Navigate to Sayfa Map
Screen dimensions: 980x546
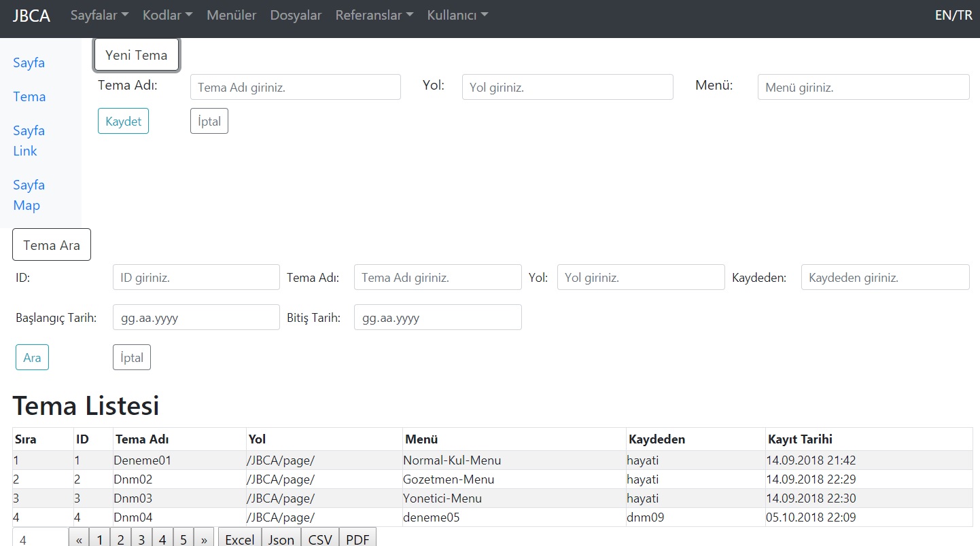(x=29, y=195)
